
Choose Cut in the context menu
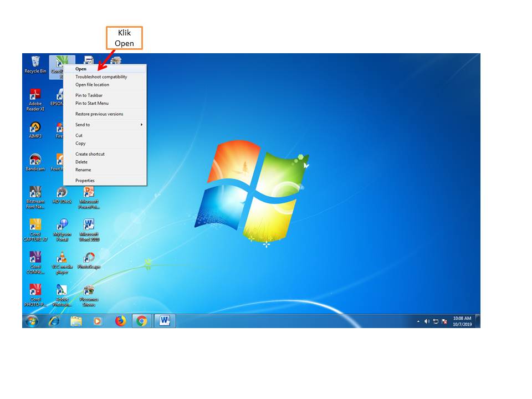(x=105, y=135)
